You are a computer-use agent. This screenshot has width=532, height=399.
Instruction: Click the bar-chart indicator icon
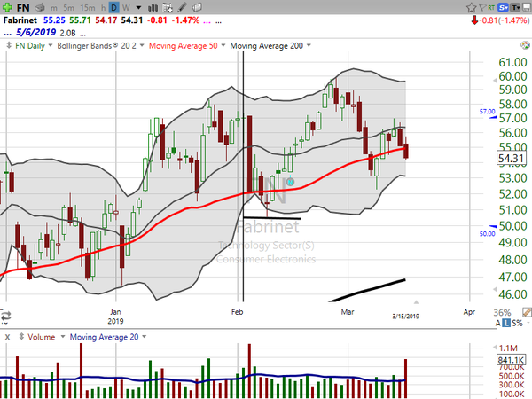point(153,7)
